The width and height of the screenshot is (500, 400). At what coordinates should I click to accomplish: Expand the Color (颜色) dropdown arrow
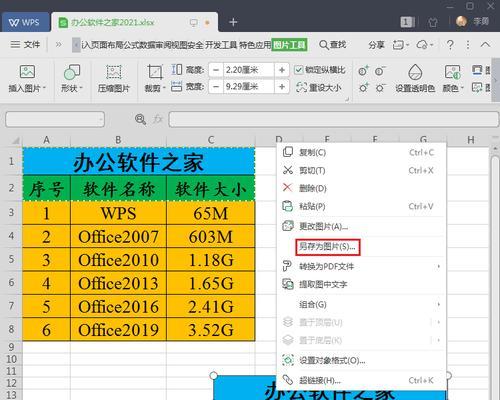tap(462, 88)
